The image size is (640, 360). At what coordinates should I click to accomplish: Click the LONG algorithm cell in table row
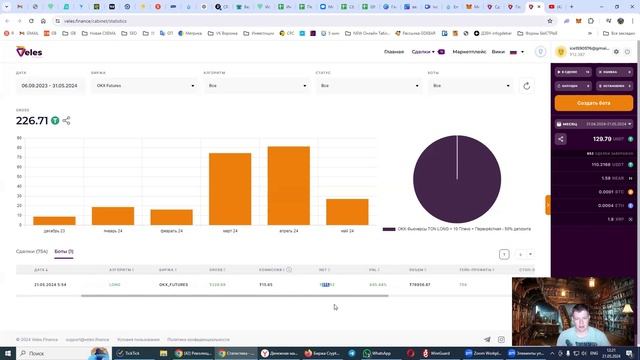click(x=115, y=284)
